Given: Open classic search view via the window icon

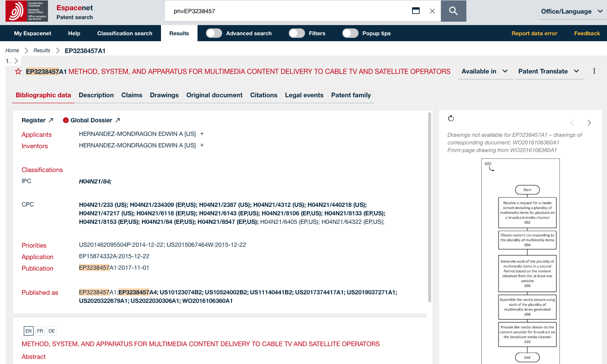Looking at the screenshot, I should point(416,11).
